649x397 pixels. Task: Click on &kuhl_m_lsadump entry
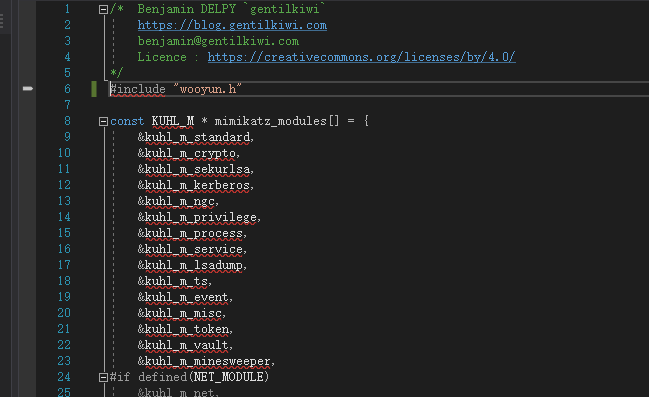coord(190,265)
